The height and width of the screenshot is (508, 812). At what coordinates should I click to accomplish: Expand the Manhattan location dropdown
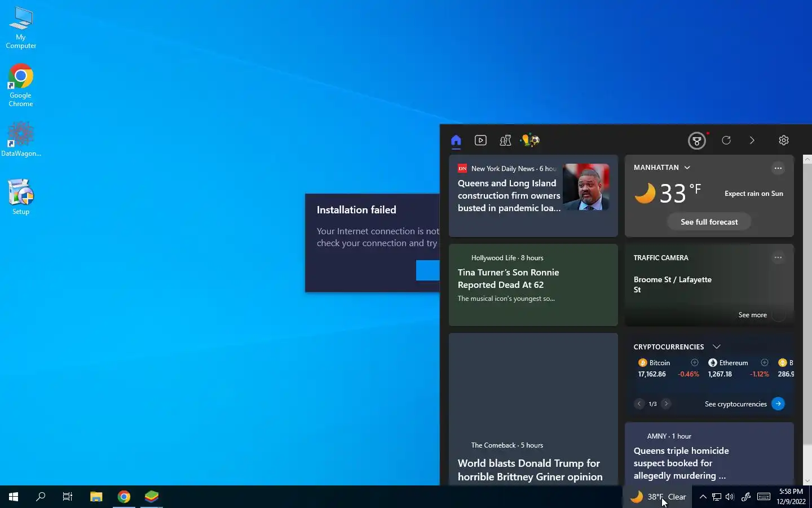click(687, 168)
